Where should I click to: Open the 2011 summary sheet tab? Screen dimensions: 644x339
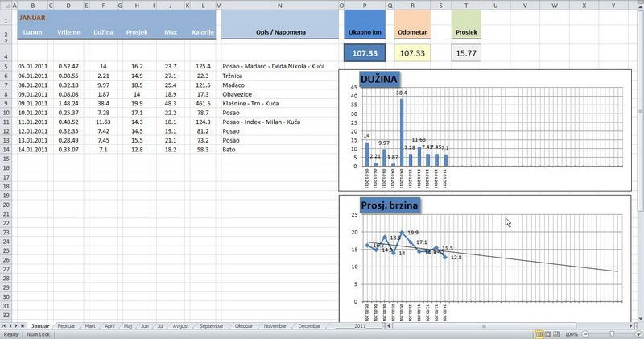[x=359, y=326]
